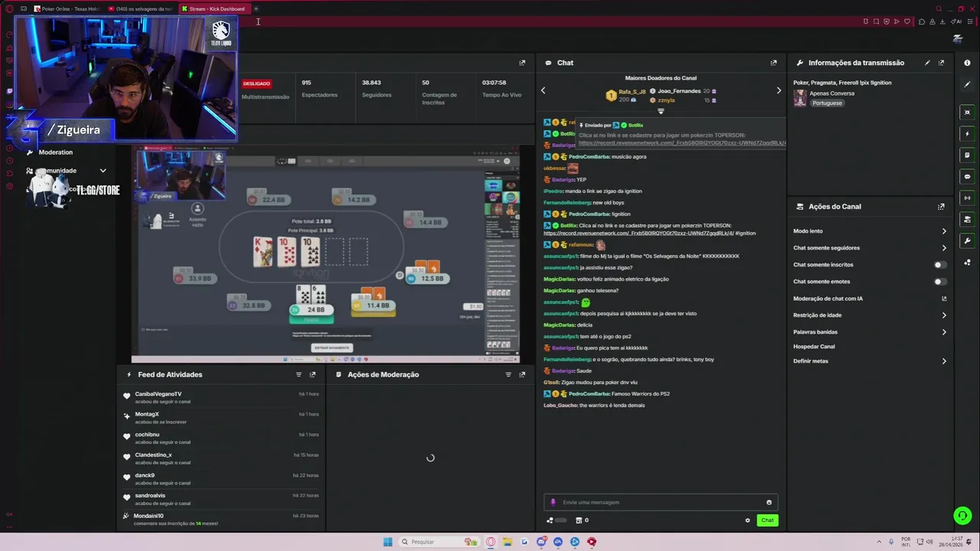Select the Clandestino_x activity entry
Image resolution: width=980 pixels, height=551 pixels.
[221, 458]
